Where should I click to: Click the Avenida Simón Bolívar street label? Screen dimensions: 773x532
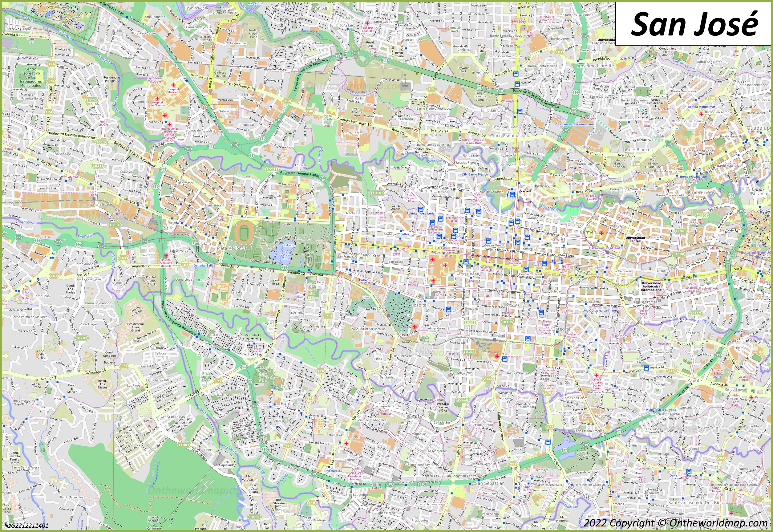(x=505, y=291)
